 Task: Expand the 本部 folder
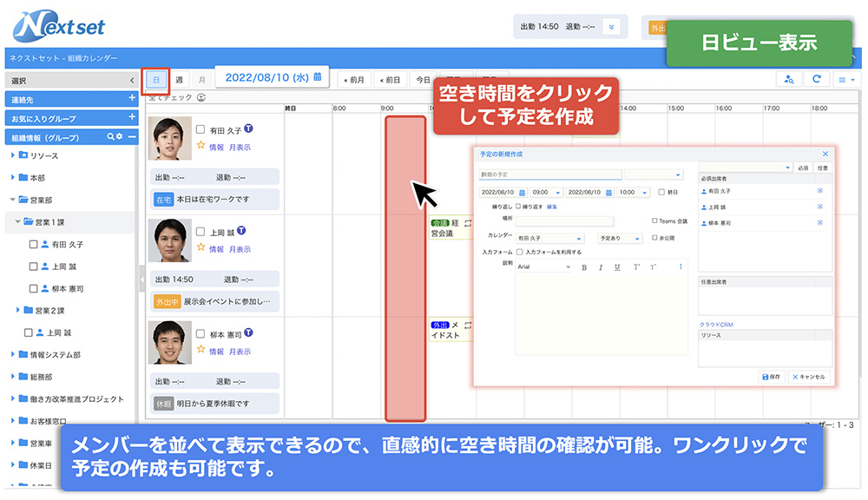[x=12, y=178]
